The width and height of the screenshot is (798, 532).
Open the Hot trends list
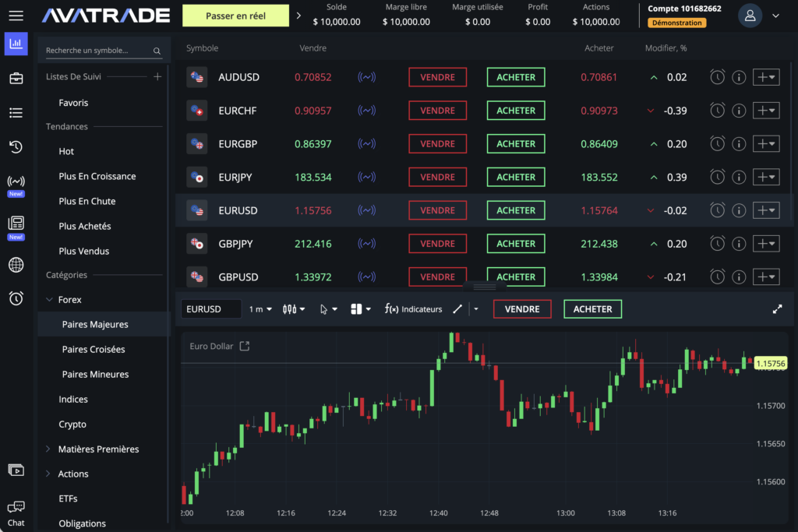click(x=67, y=151)
